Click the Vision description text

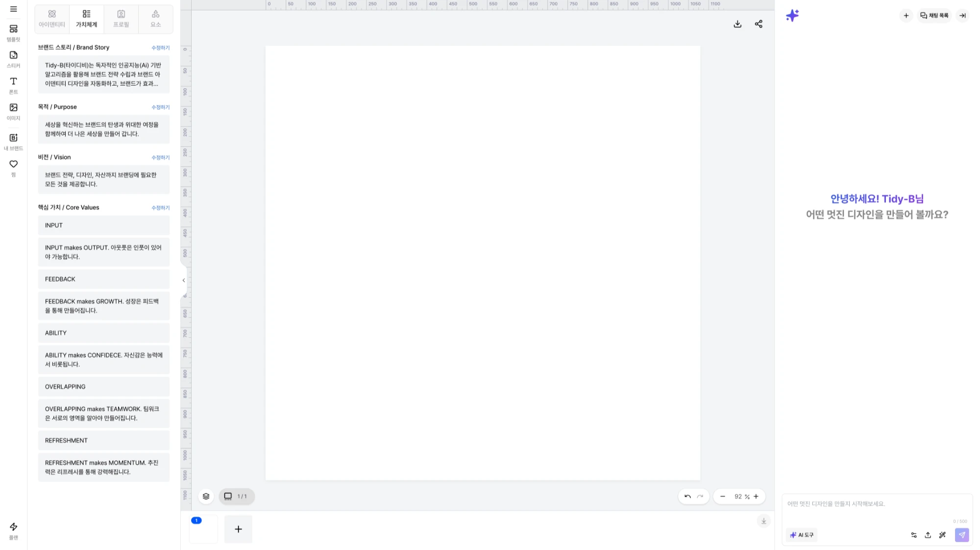click(x=104, y=180)
